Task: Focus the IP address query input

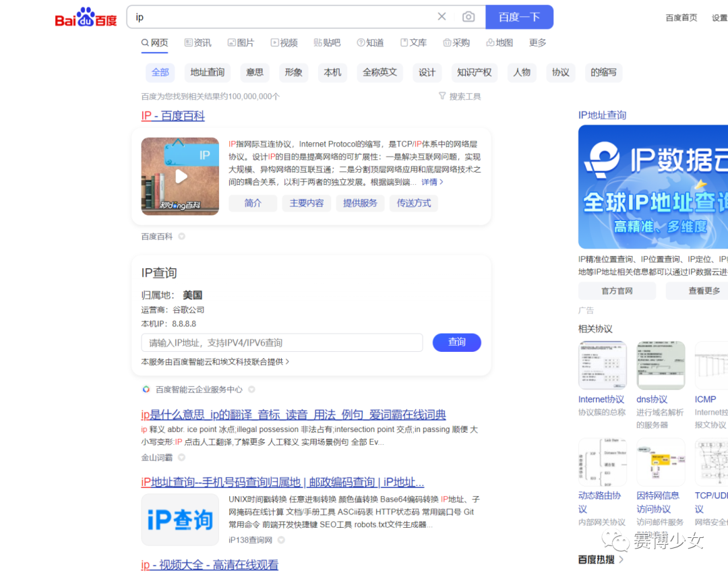Action: pyautogui.click(x=282, y=342)
